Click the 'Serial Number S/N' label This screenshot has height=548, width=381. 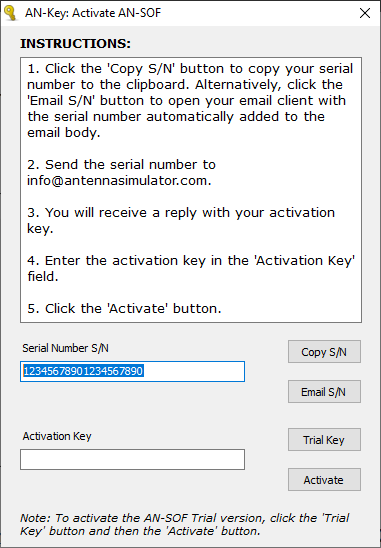click(65, 348)
